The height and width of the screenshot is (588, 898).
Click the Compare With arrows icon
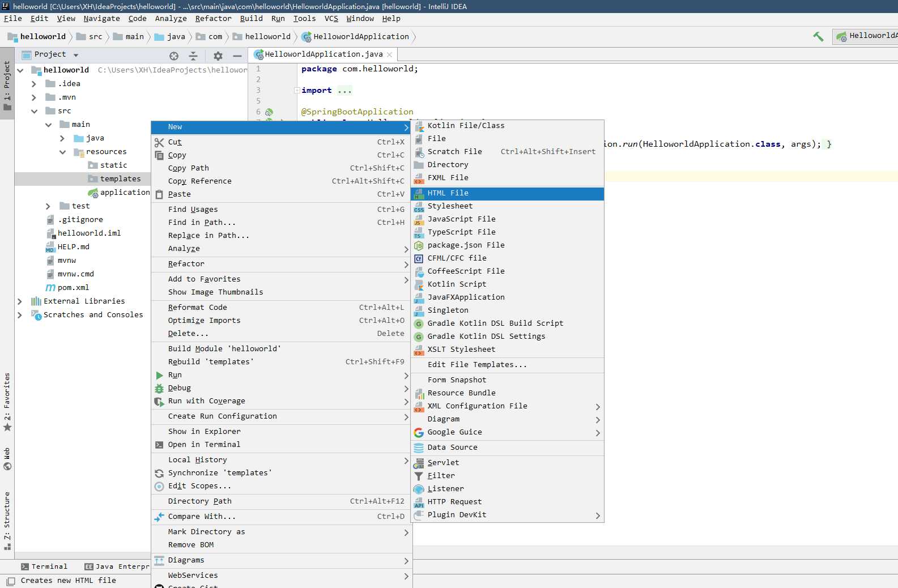coord(159,517)
